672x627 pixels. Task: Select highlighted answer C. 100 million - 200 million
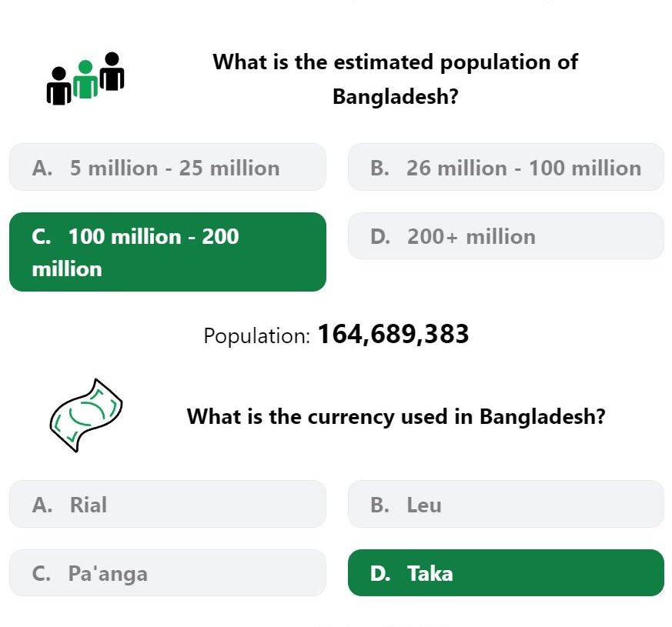point(168,252)
